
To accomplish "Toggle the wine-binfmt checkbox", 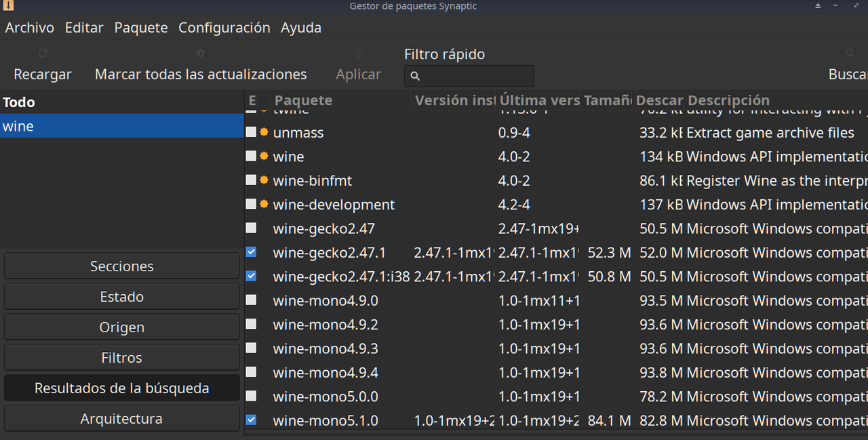I will [251, 180].
